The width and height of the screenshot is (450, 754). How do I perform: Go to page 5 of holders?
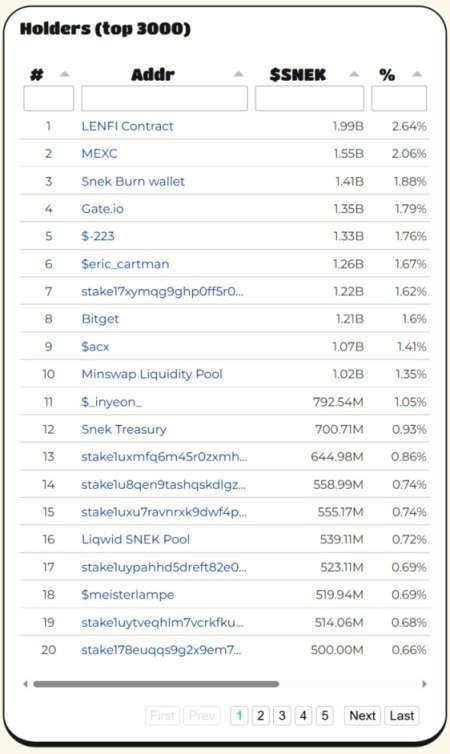325,716
